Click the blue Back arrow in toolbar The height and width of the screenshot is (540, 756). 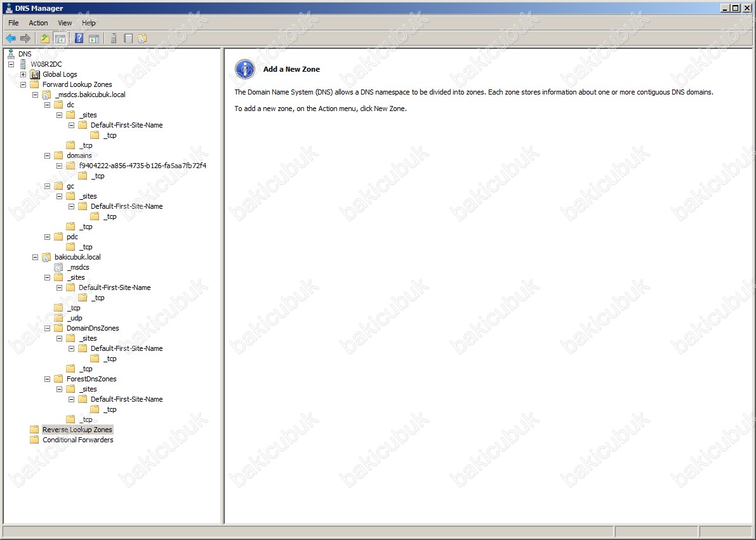click(x=11, y=39)
